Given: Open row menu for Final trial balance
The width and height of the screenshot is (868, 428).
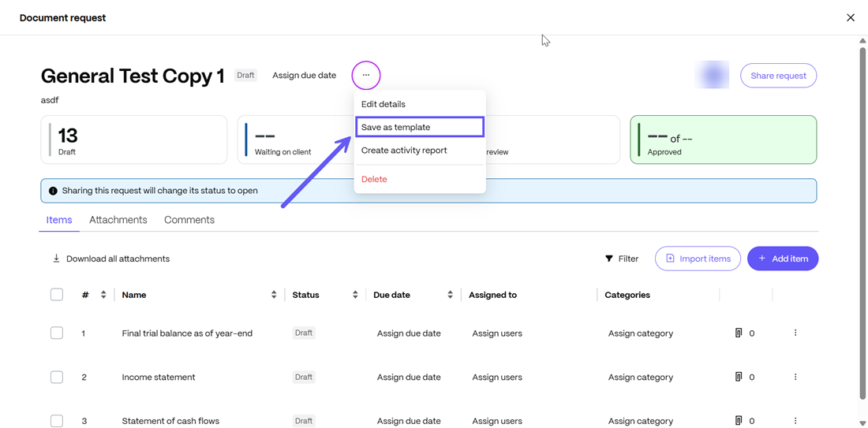Looking at the screenshot, I should (795, 333).
